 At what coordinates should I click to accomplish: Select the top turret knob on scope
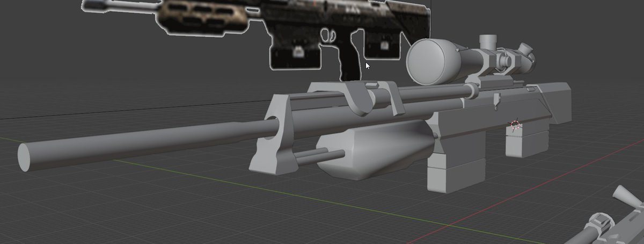(488, 42)
